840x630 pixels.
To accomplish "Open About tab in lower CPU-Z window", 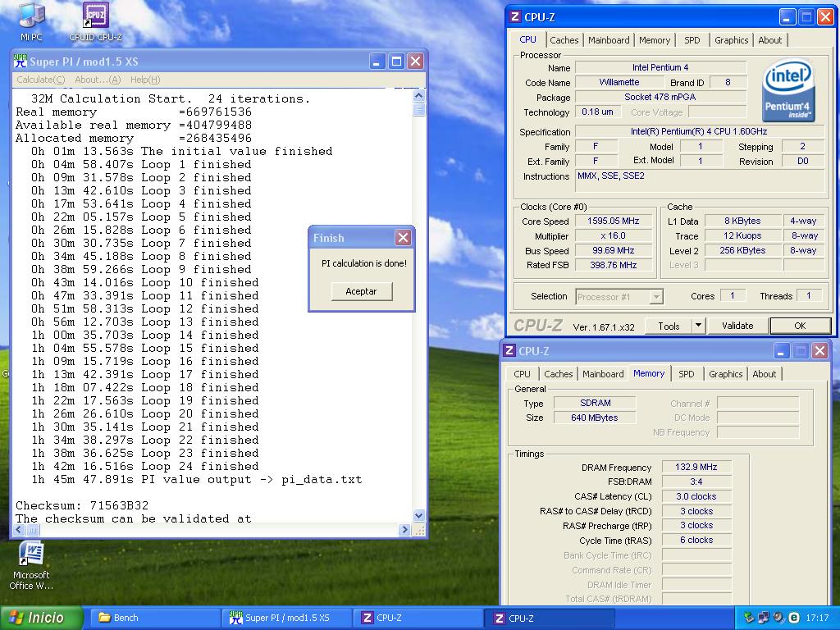I will pos(764,374).
